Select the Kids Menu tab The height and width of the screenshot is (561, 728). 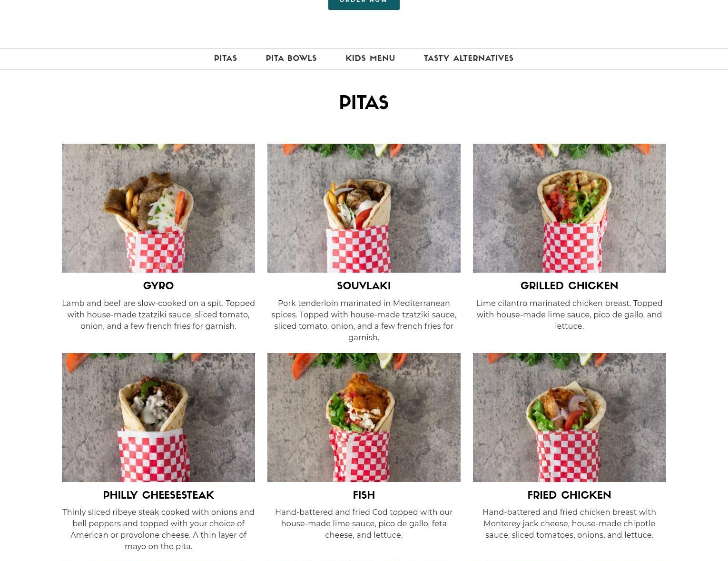pos(370,59)
